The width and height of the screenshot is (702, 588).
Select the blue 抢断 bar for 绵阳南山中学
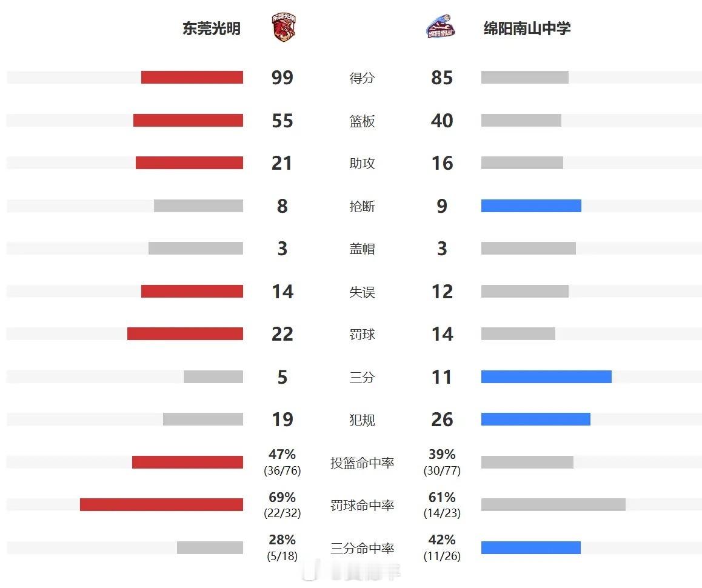531,205
